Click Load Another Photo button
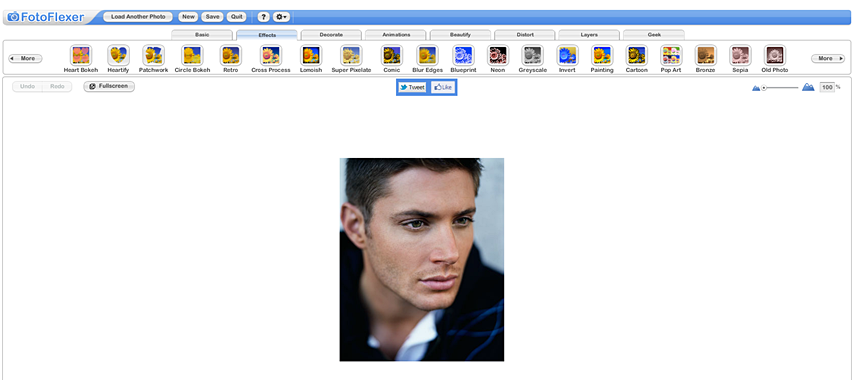The width and height of the screenshot is (853, 380). (138, 17)
